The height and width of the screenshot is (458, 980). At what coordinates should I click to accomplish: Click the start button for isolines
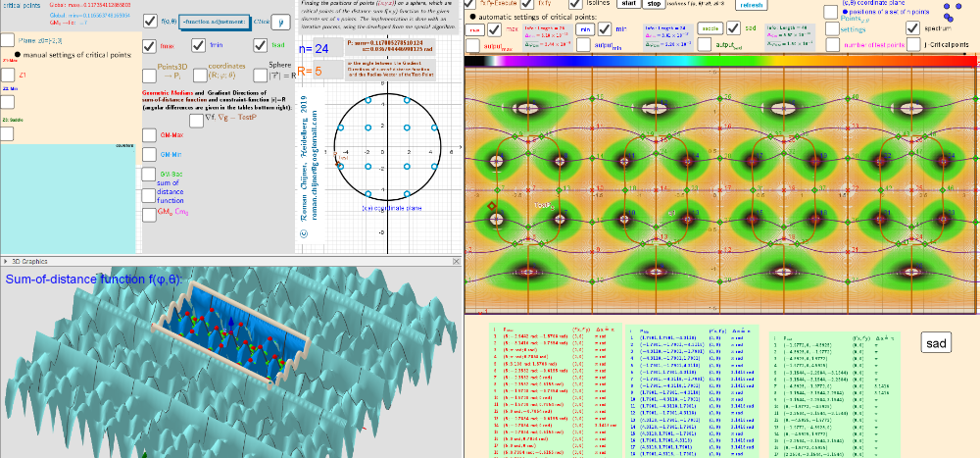click(627, 3)
